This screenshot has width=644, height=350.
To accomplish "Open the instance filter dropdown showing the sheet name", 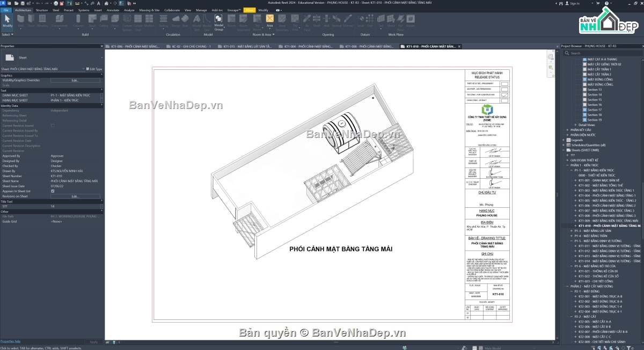I will point(43,69).
